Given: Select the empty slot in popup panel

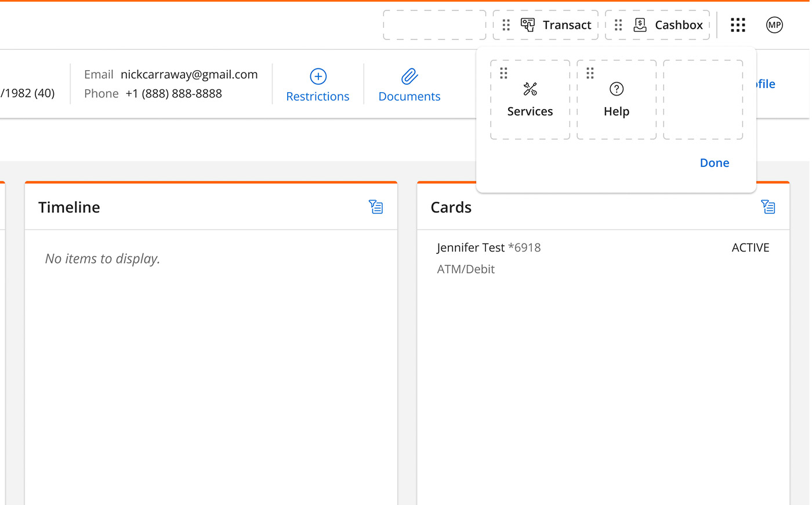Looking at the screenshot, I should click(x=703, y=100).
